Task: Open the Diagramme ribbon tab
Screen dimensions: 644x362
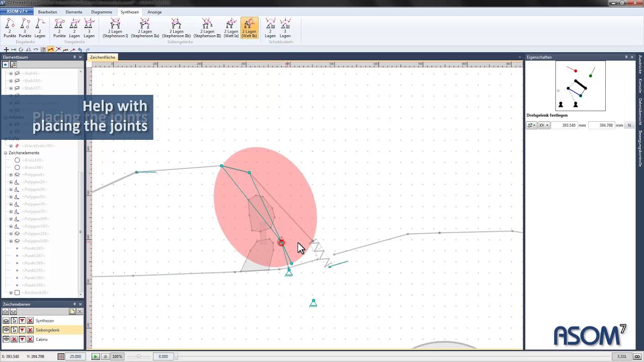Action: tap(102, 12)
